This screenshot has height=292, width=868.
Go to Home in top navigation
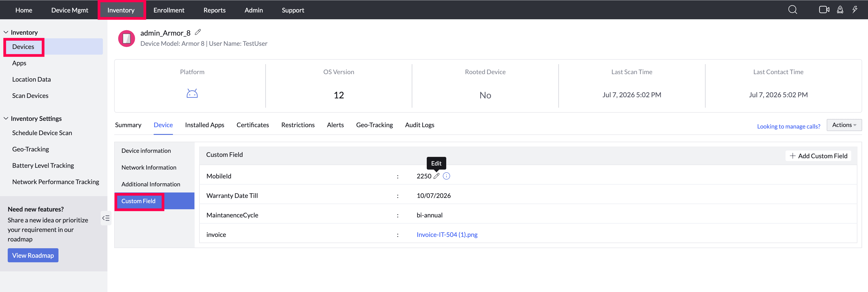pyautogui.click(x=24, y=10)
